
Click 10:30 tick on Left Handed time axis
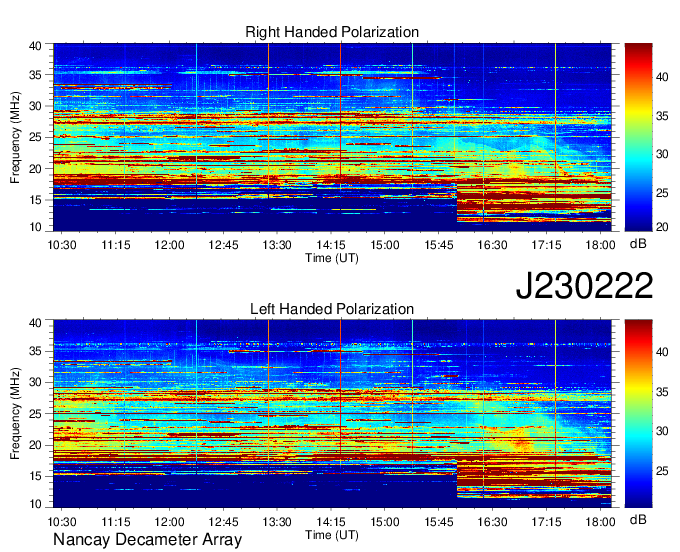coord(62,522)
